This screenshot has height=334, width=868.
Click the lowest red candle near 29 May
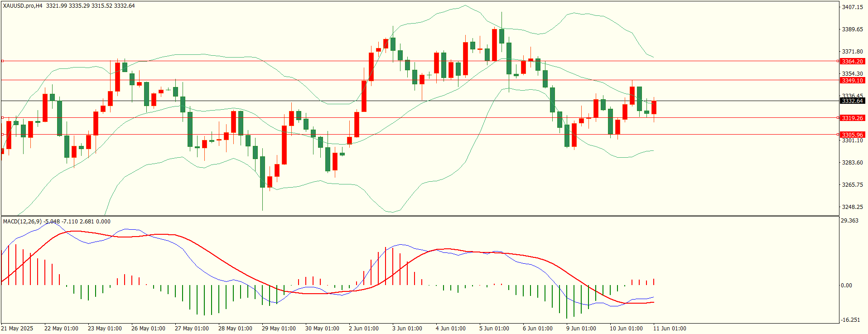[x=270, y=182]
